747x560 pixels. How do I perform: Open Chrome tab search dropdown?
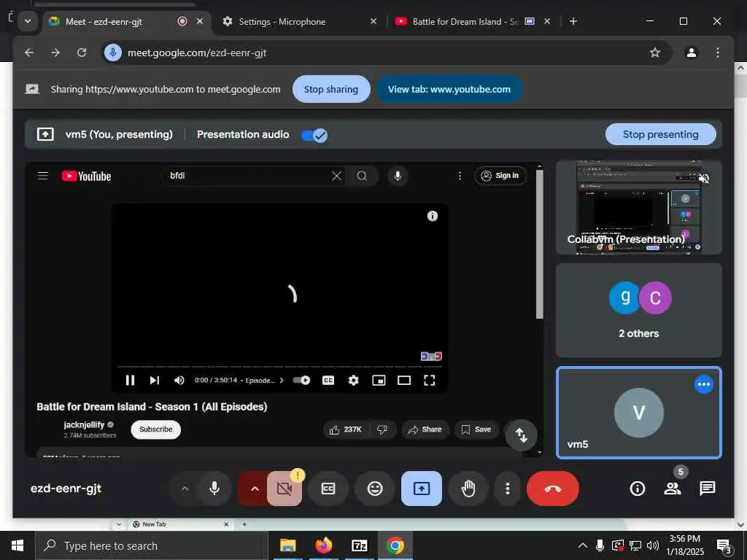[x=28, y=21]
